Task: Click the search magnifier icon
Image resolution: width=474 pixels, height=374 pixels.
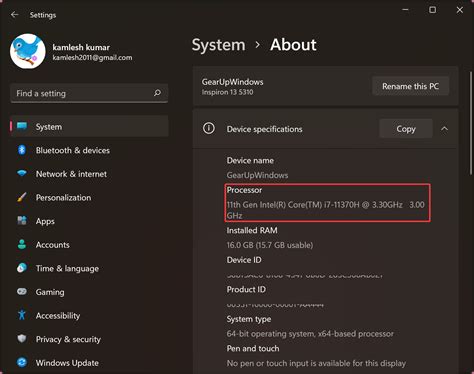Action: coord(157,93)
